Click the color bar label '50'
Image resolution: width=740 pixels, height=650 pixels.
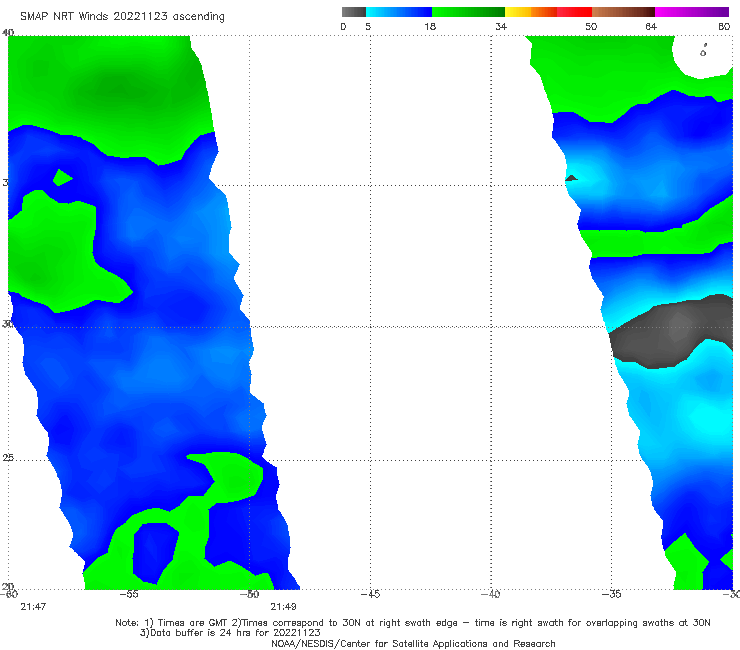[x=591, y=26]
